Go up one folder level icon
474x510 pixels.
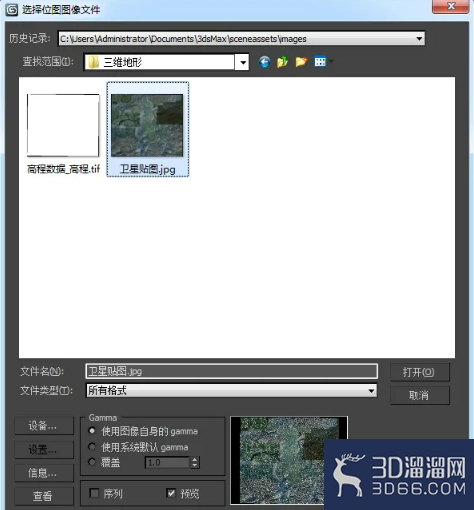[282, 62]
